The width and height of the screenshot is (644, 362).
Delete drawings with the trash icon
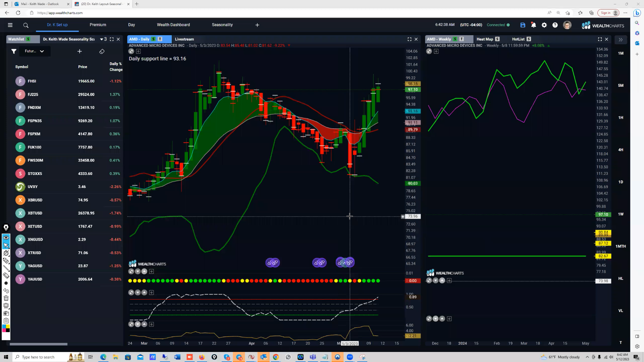coord(6,298)
